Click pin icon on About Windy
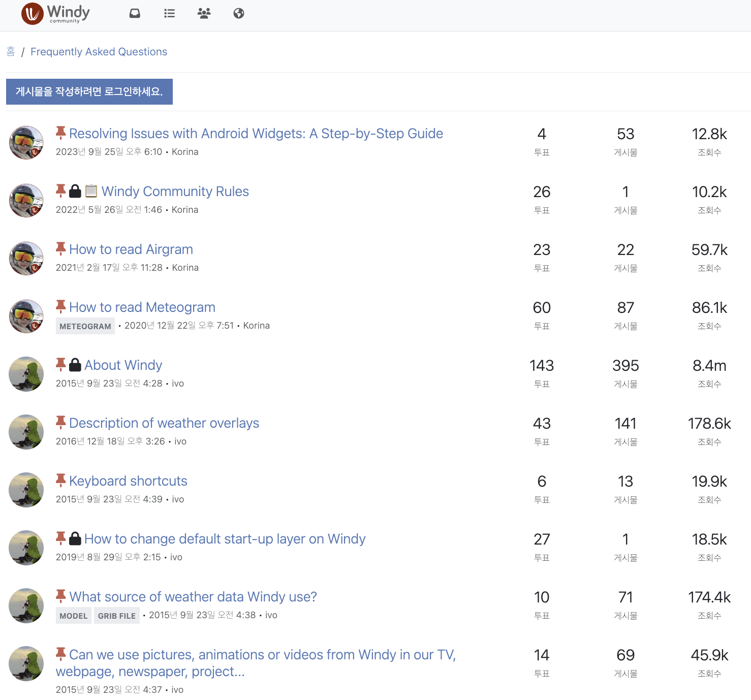The height and width of the screenshot is (700, 751). pyautogui.click(x=61, y=365)
